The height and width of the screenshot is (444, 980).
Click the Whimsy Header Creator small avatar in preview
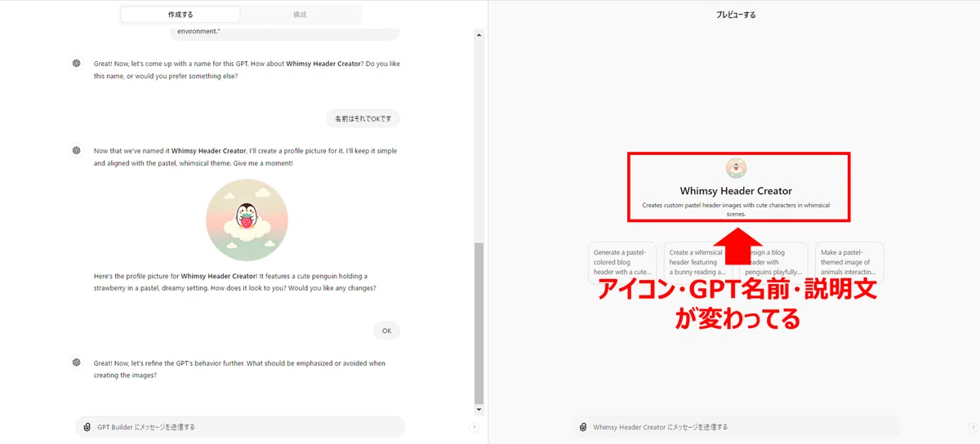(736, 168)
